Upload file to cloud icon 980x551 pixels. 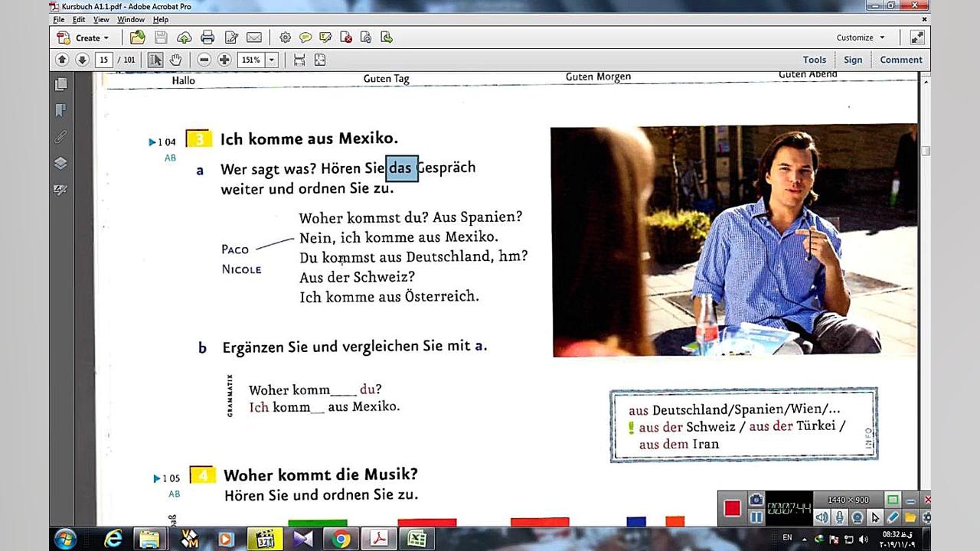tap(184, 37)
